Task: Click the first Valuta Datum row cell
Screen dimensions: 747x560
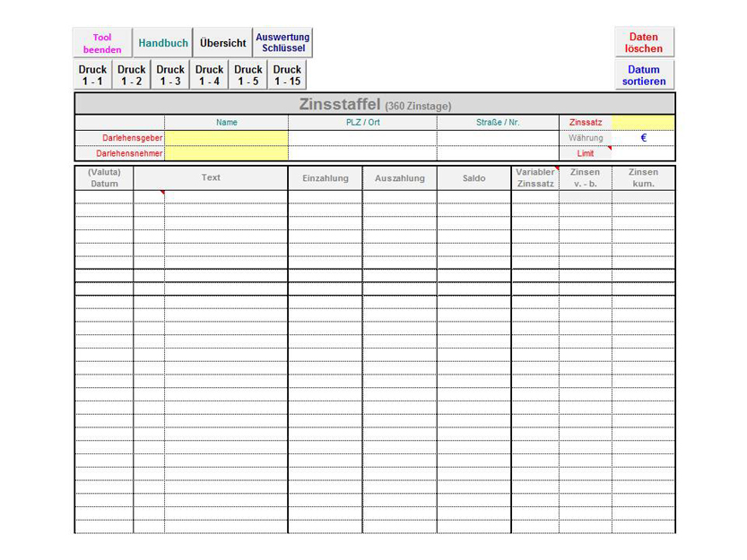Action: pos(104,197)
